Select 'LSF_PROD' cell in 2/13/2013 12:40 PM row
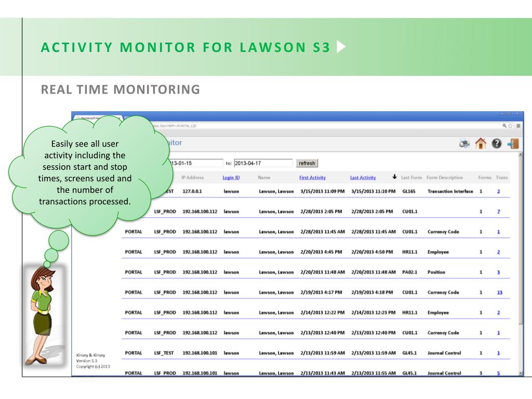This screenshot has height=399, width=532. pos(165,333)
